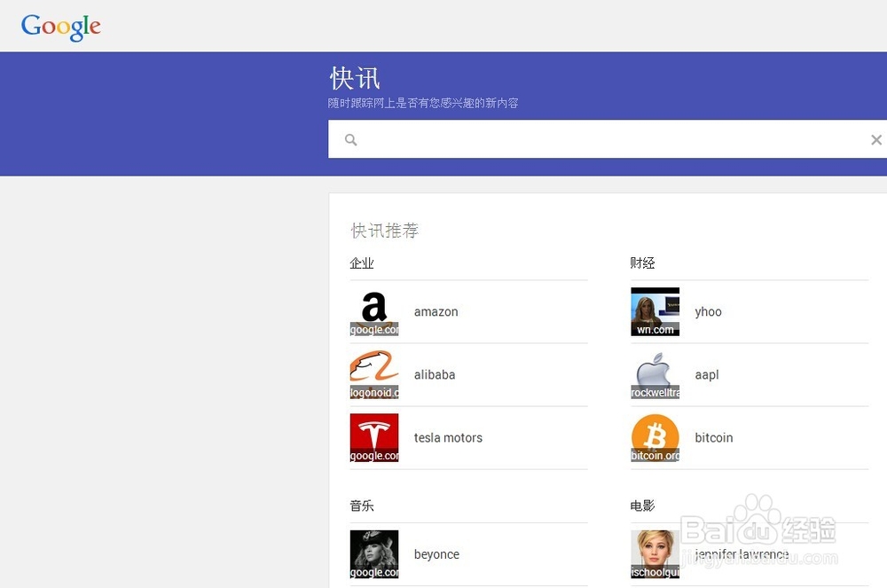Open the bitcoin logo thumbnail

point(655,437)
